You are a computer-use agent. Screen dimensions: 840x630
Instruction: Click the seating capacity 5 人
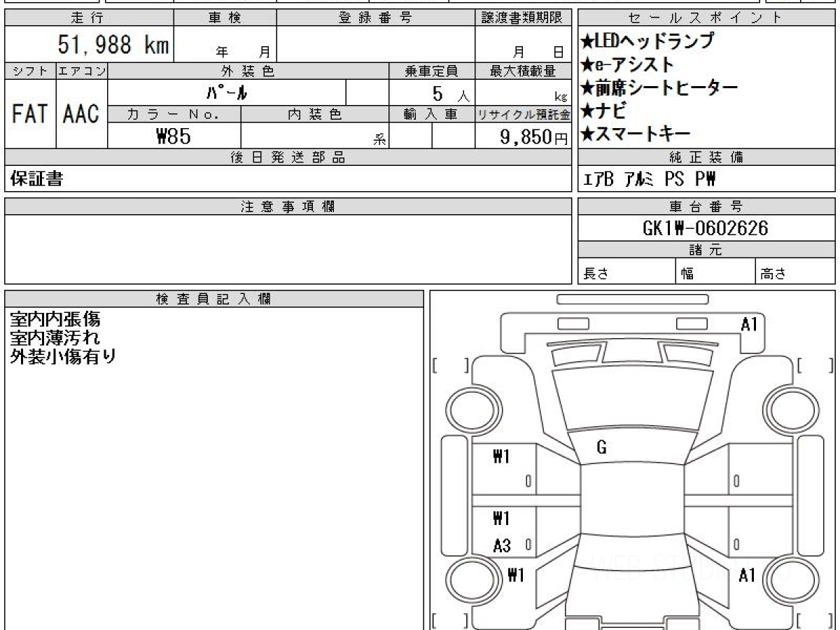[451, 93]
